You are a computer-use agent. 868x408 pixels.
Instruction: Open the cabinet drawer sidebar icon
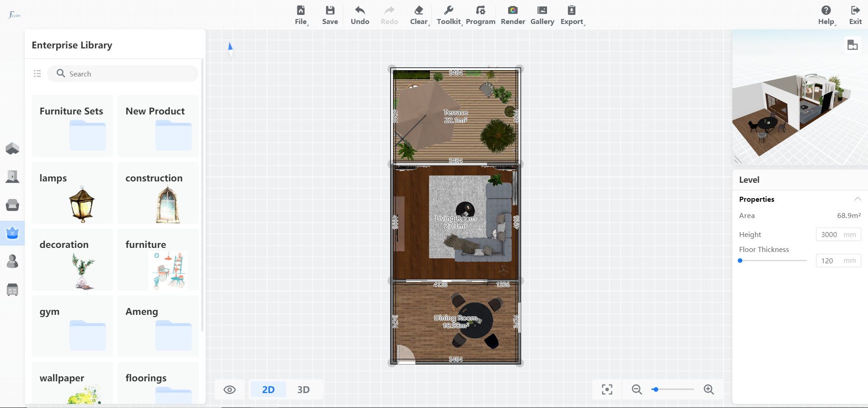[12, 289]
